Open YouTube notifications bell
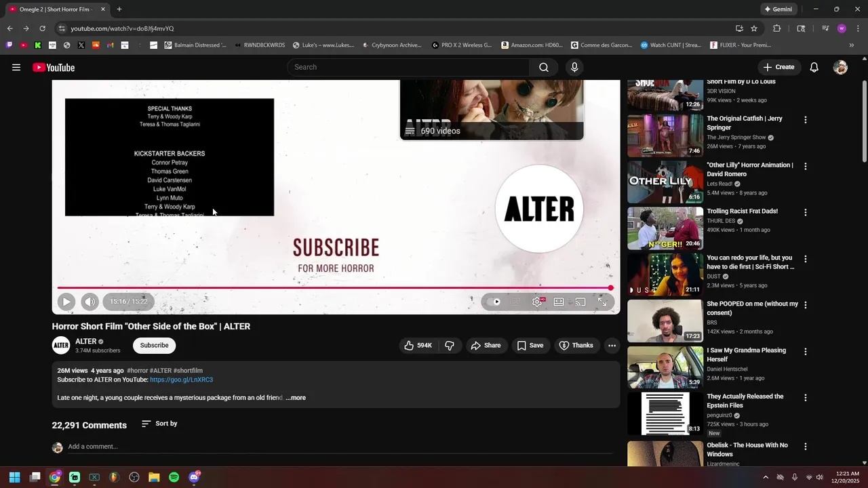 click(x=814, y=67)
